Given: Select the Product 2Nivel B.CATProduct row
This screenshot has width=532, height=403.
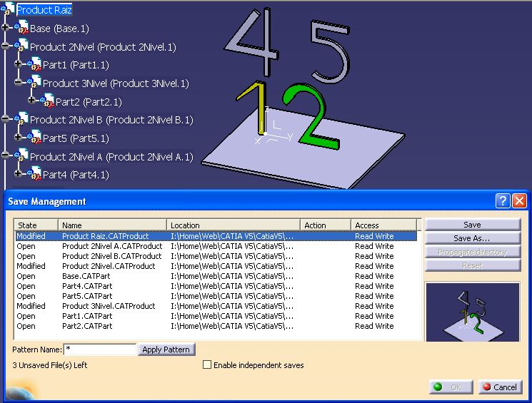Looking at the screenshot, I should pyautogui.click(x=216, y=256).
